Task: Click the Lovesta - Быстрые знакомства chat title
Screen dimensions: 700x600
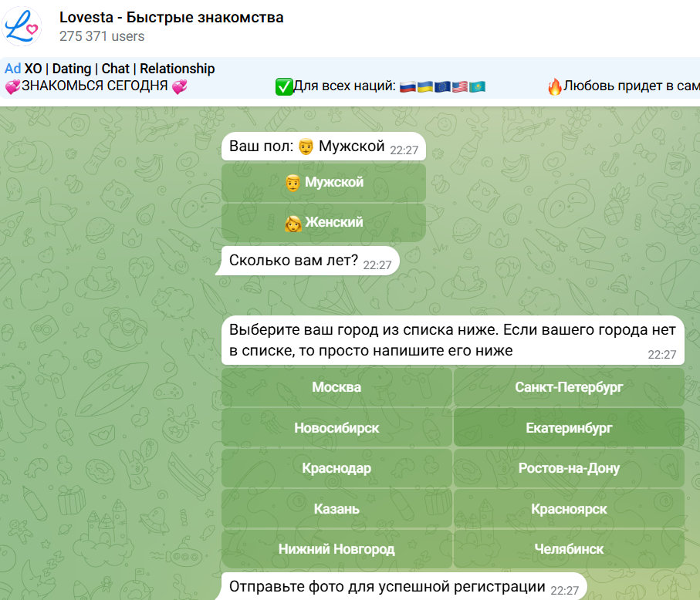Action: pyautogui.click(x=171, y=17)
